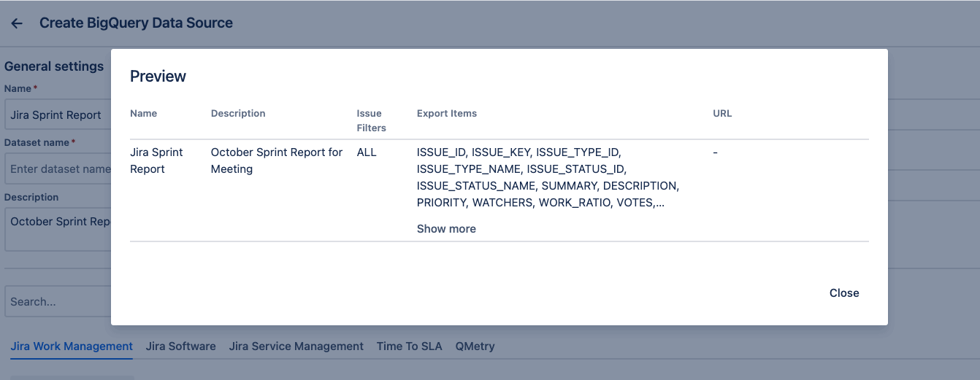
Task: Click the Jira Sprint Report preview cell
Action: pos(156,160)
